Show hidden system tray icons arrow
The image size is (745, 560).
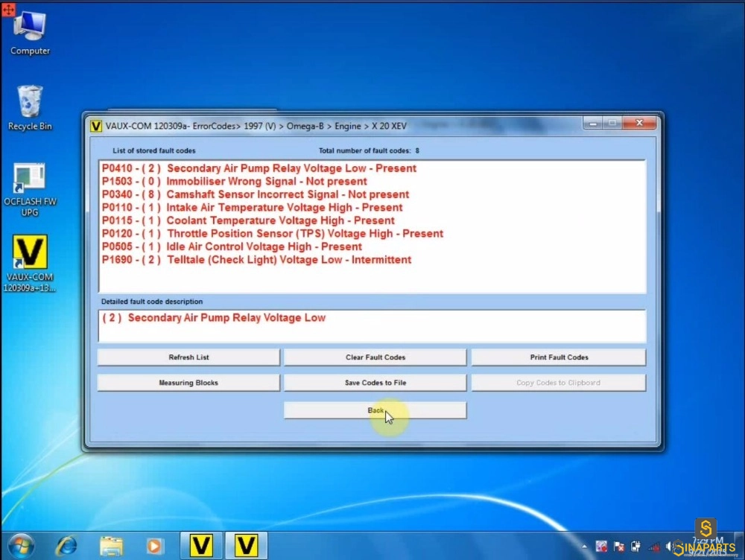click(584, 547)
